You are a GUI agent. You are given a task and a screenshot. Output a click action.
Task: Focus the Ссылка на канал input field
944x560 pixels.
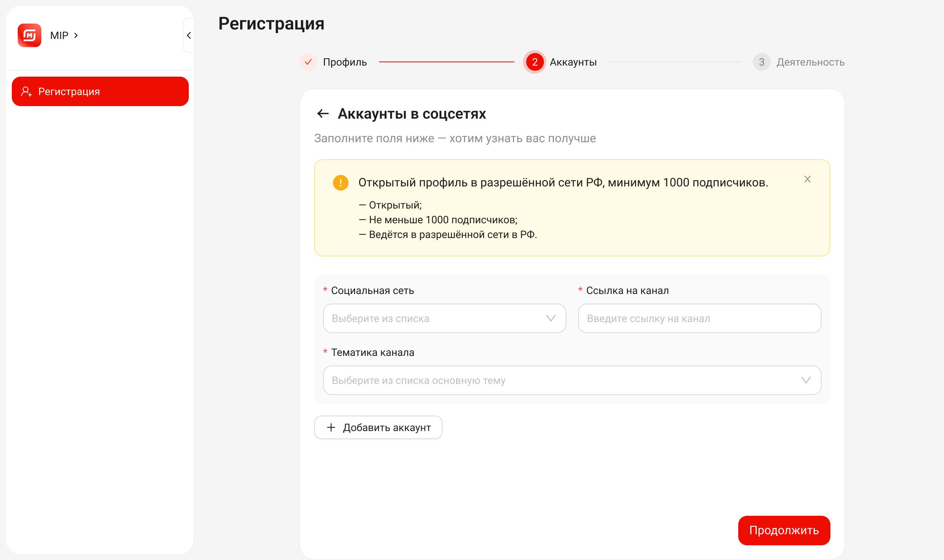coord(699,318)
